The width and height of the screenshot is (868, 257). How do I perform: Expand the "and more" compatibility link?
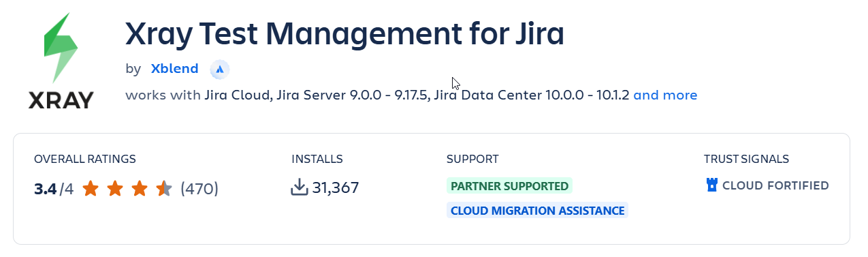pos(665,95)
